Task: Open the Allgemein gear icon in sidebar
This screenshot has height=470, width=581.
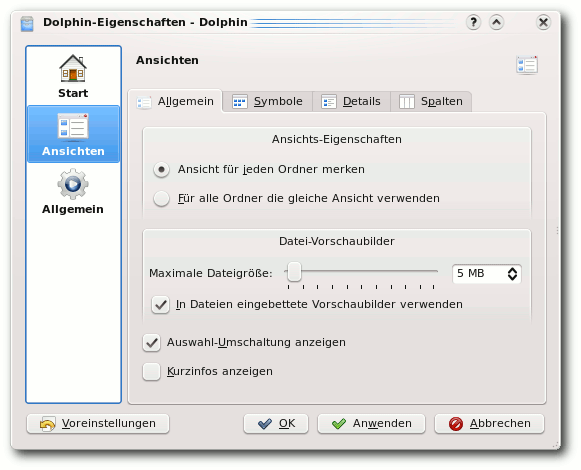Action: tap(73, 184)
